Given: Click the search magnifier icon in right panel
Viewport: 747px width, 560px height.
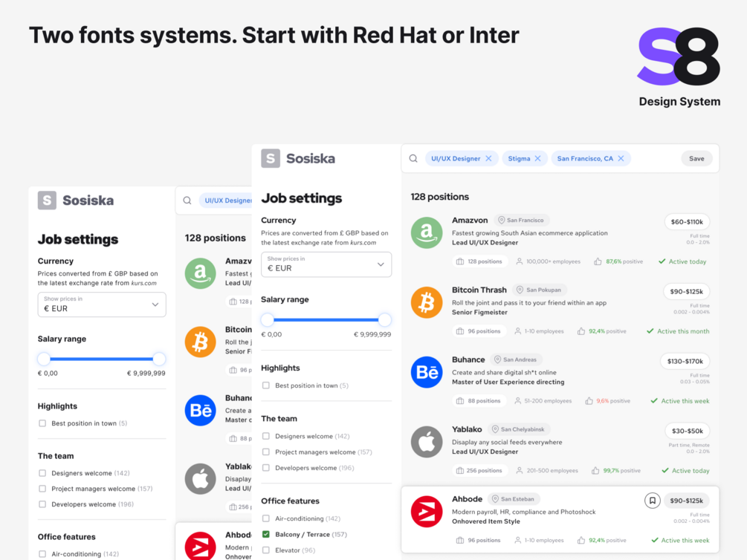Looking at the screenshot, I should (x=413, y=159).
